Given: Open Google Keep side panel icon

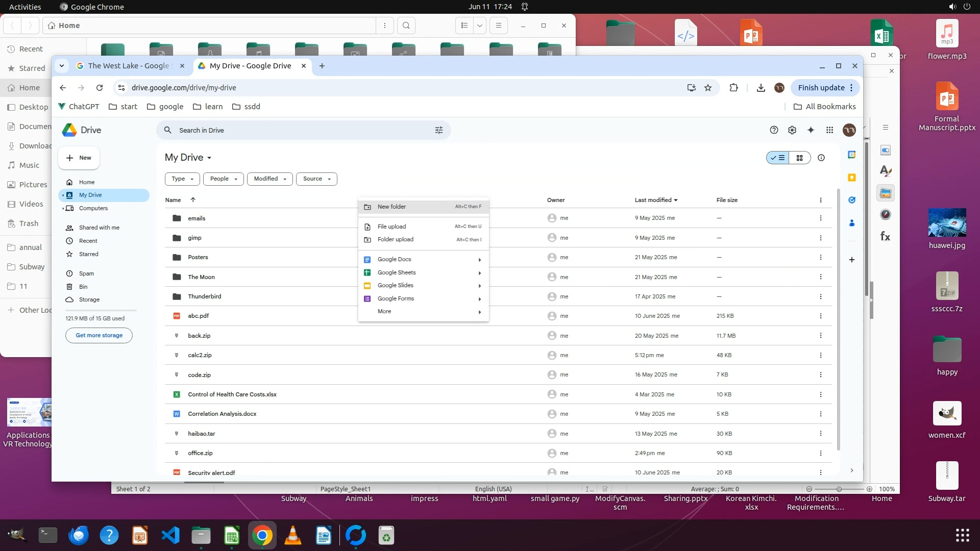Looking at the screenshot, I should pyautogui.click(x=852, y=178).
